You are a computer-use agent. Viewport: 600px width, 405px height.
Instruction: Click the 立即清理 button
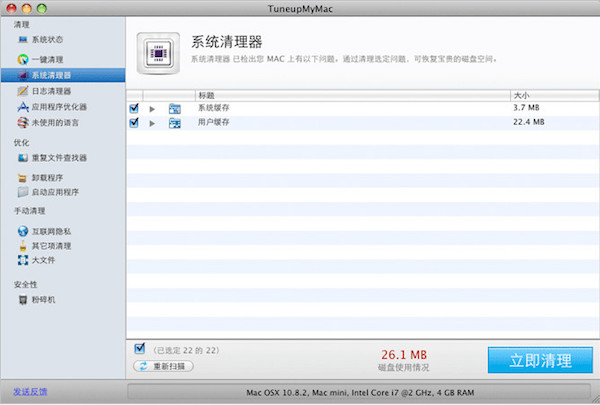[540, 360]
